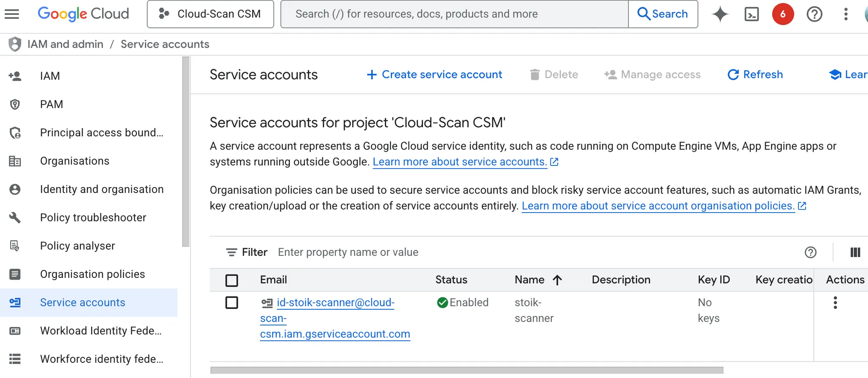Click Create service account
Image resolution: width=868 pixels, height=378 pixels.
[x=434, y=75]
